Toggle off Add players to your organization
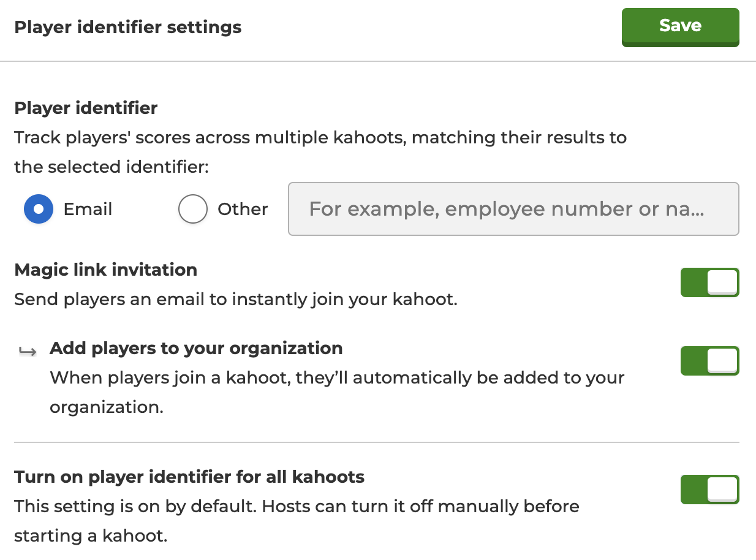 709,361
